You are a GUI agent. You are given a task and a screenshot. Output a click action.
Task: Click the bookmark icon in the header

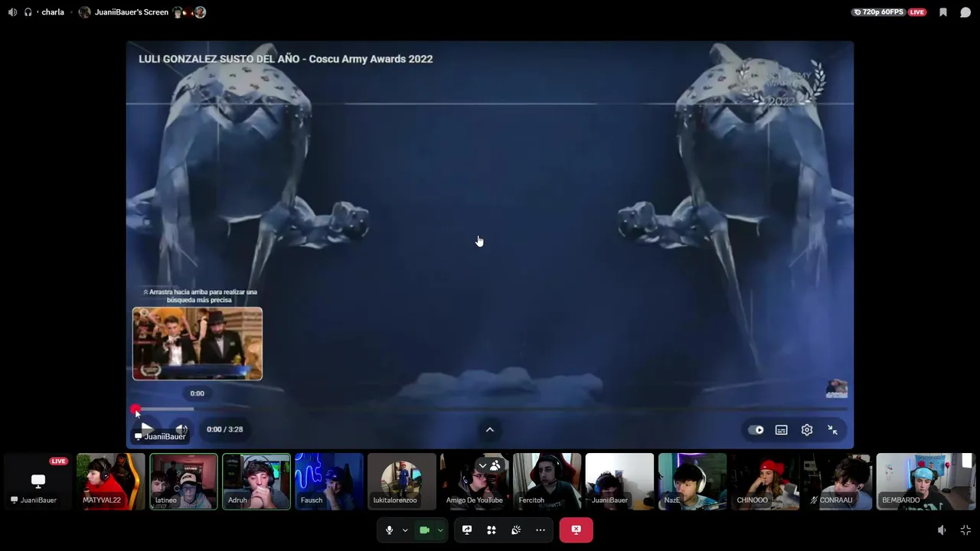tap(943, 12)
